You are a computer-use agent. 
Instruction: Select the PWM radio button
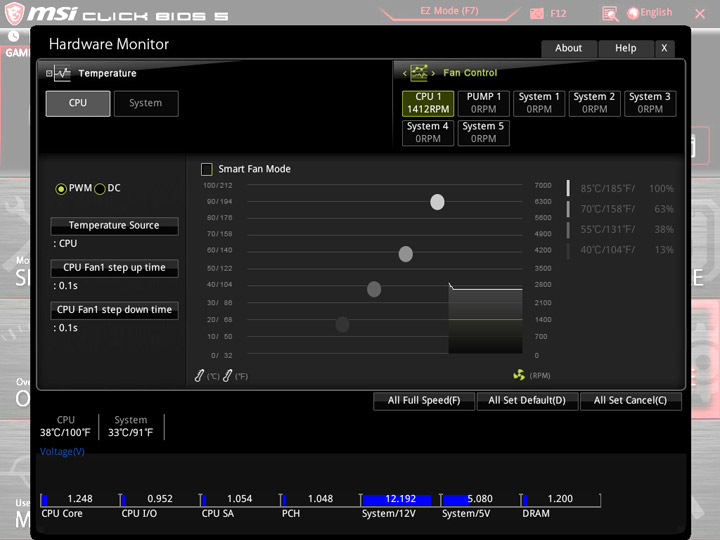click(x=61, y=189)
